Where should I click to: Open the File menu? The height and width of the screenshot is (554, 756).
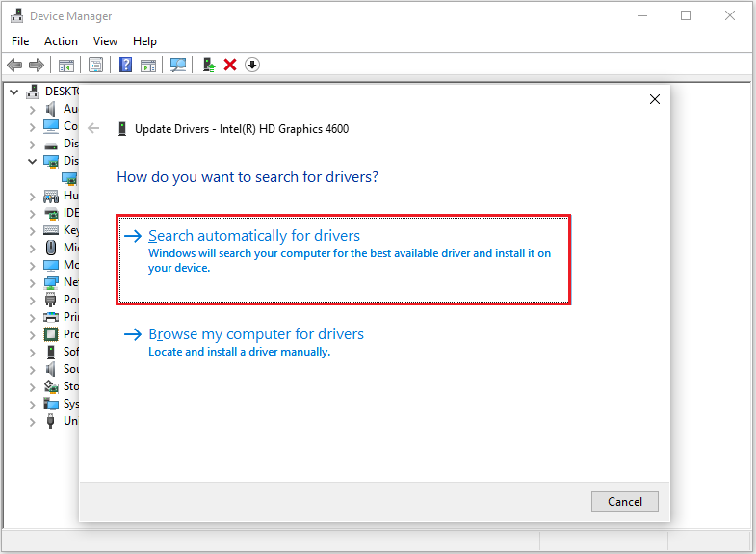coord(20,41)
